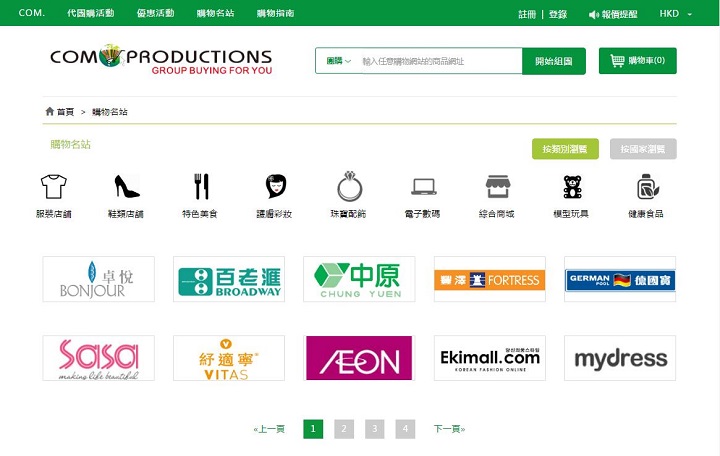Expand the HKD currency dropdown
The image size is (720, 456).
tap(675, 14)
